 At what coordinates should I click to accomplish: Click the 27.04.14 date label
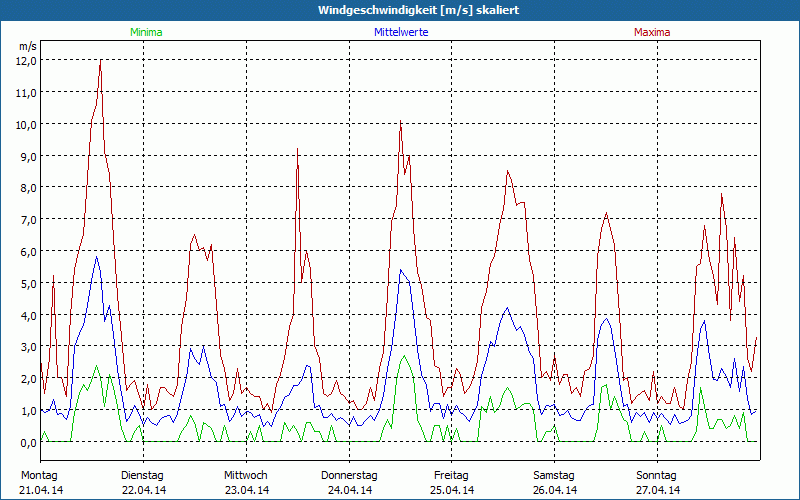pos(658,490)
